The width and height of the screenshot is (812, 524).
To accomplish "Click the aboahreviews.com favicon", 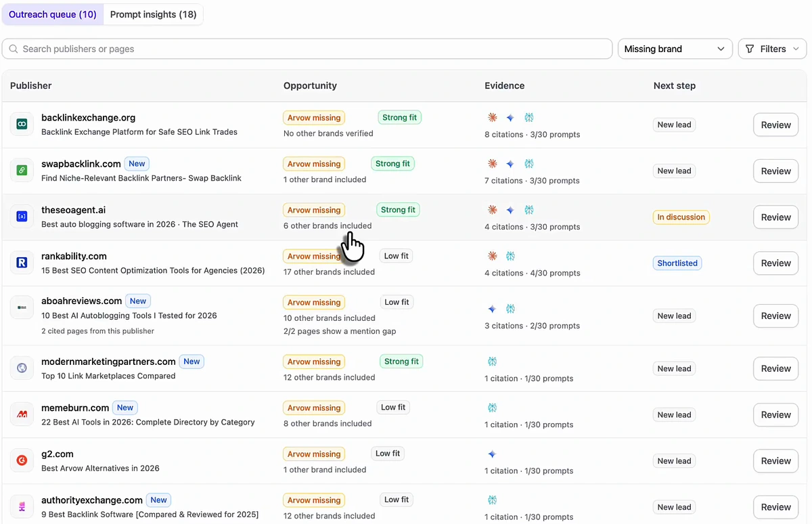I will pyautogui.click(x=22, y=307).
